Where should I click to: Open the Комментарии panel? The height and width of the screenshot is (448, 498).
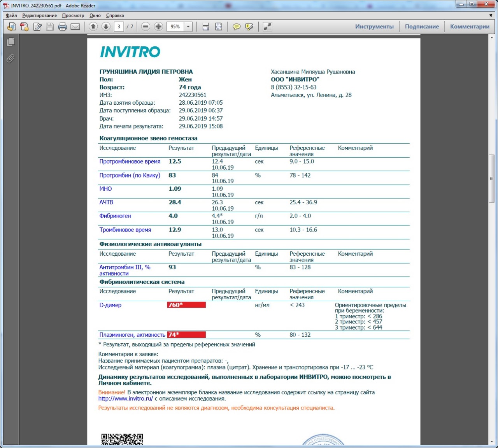click(x=470, y=26)
